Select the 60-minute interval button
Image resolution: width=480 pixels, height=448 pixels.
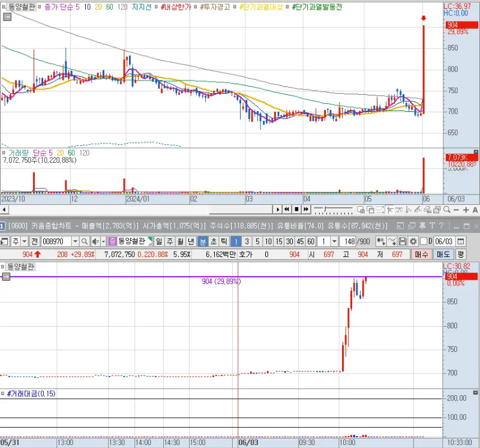pyautogui.click(x=311, y=241)
